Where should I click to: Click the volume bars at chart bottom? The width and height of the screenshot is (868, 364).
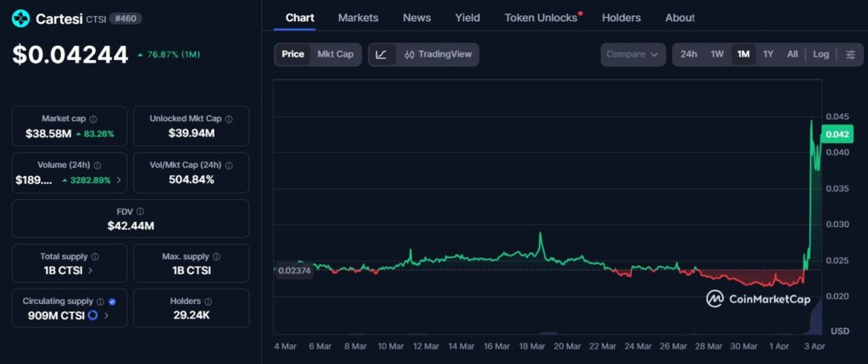[815, 320]
